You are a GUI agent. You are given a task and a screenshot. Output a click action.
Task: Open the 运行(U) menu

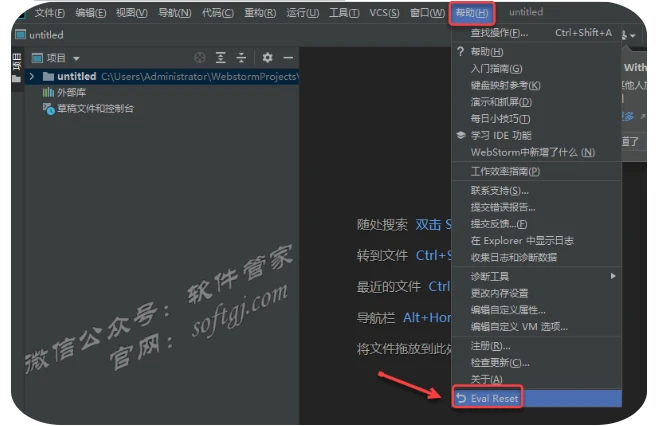click(302, 13)
